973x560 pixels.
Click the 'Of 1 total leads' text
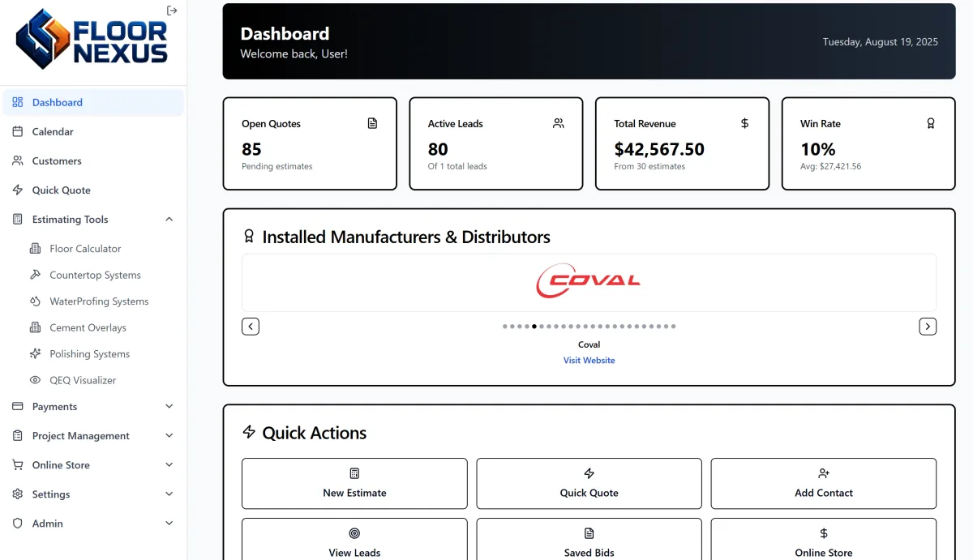(457, 166)
